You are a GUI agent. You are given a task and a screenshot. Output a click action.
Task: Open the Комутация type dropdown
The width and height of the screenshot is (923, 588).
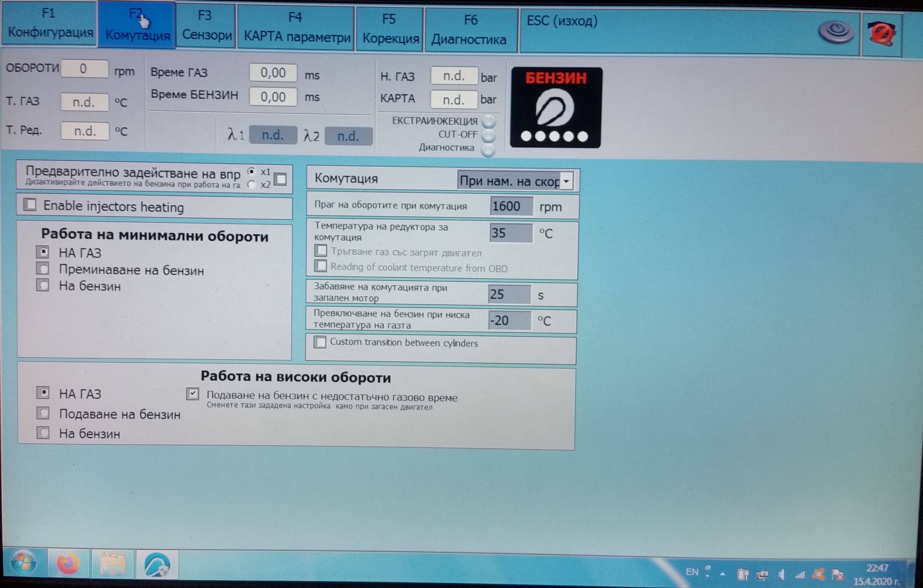[566, 181]
